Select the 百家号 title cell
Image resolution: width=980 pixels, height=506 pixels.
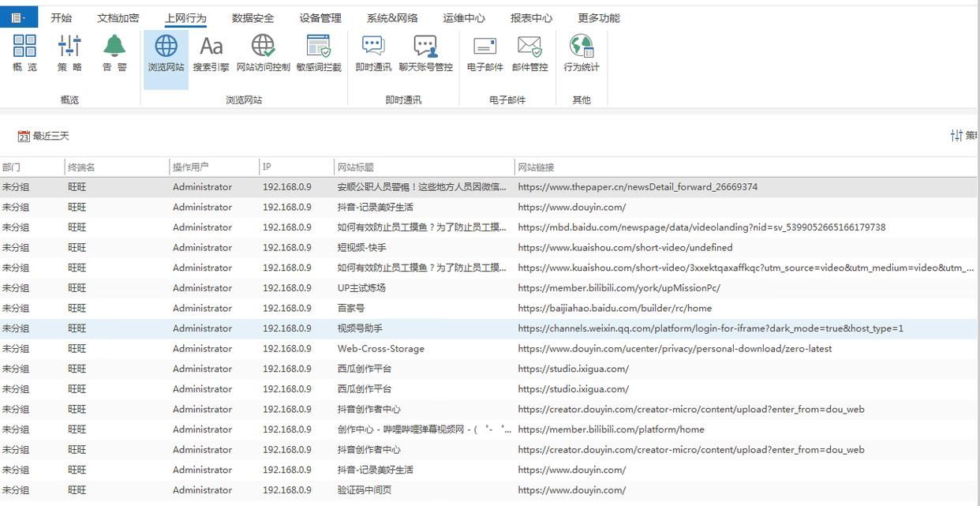(351, 309)
